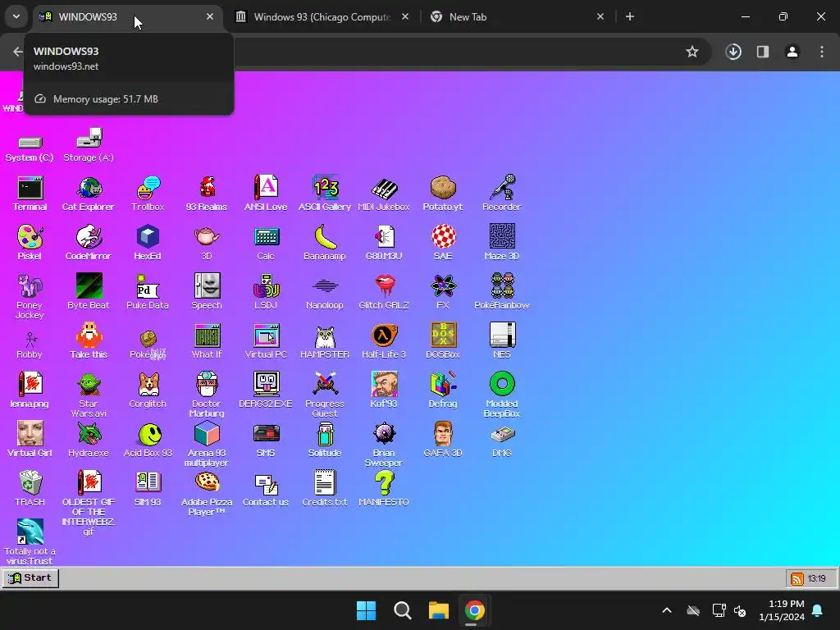Open the Terminal desktop icon

tap(30, 194)
